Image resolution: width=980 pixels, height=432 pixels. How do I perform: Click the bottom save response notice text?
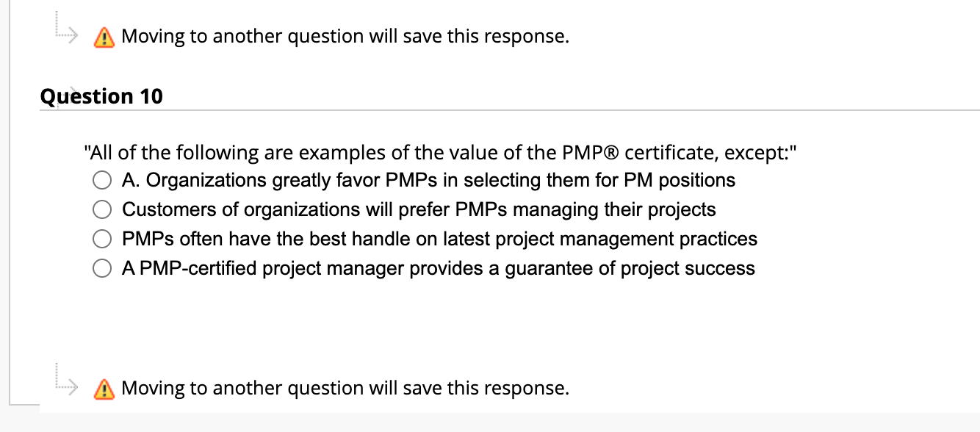click(344, 388)
